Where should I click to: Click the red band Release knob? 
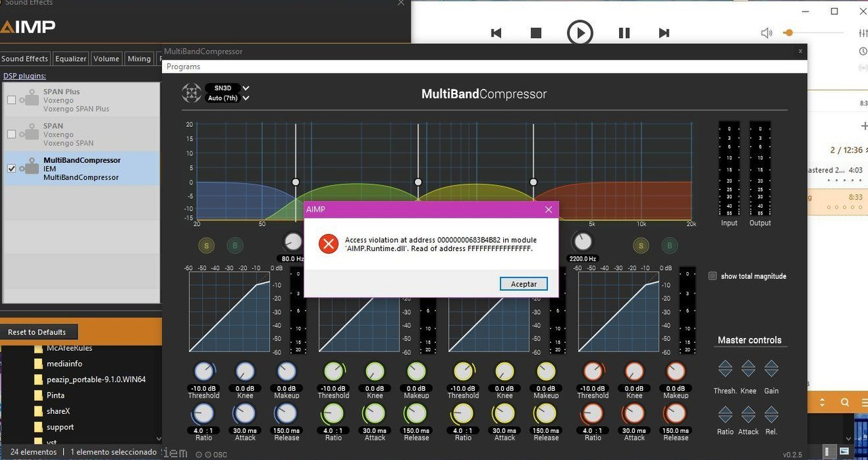pyautogui.click(x=675, y=413)
